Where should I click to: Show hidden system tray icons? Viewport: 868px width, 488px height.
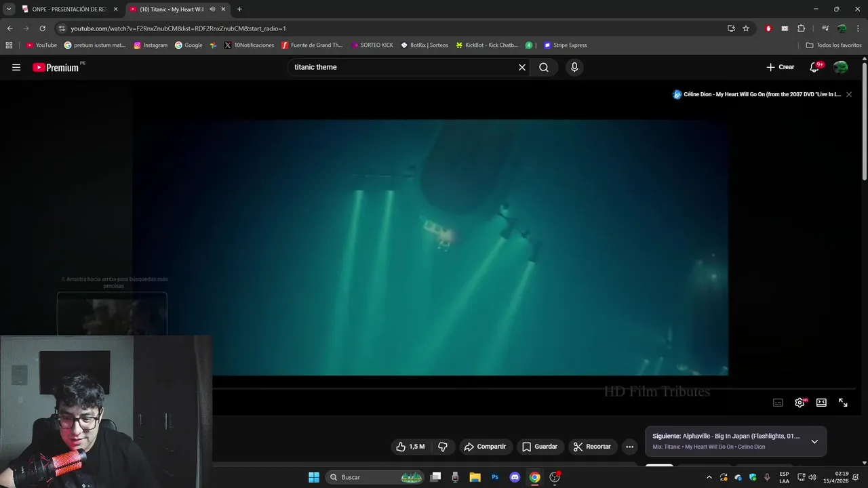(709, 477)
